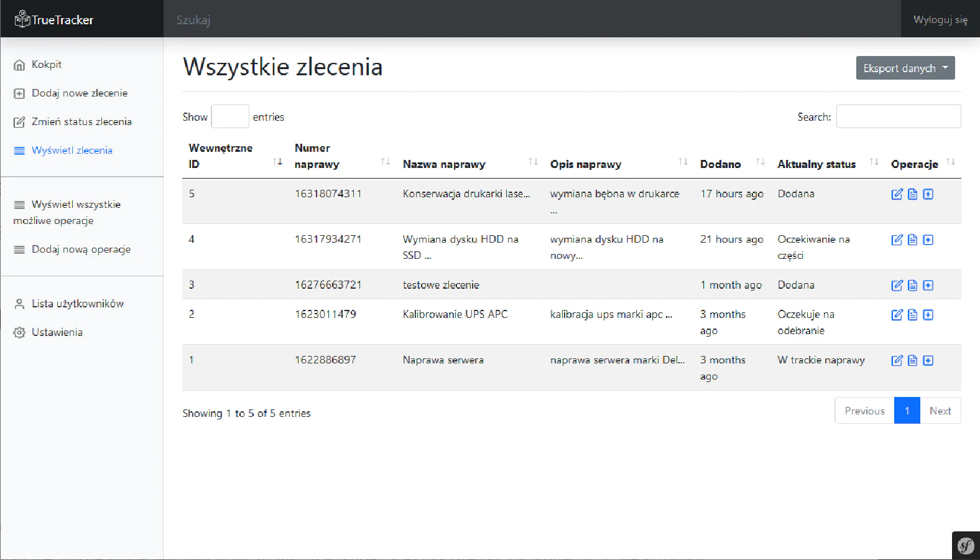Open Kokpit from the sidebar
This screenshot has width=980, height=560.
pyautogui.click(x=47, y=65)
